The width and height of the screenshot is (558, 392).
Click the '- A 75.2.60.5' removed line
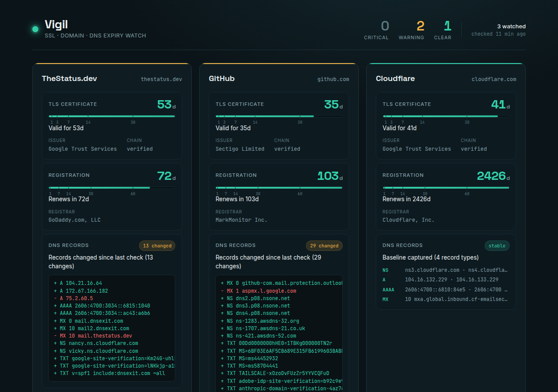73,298
